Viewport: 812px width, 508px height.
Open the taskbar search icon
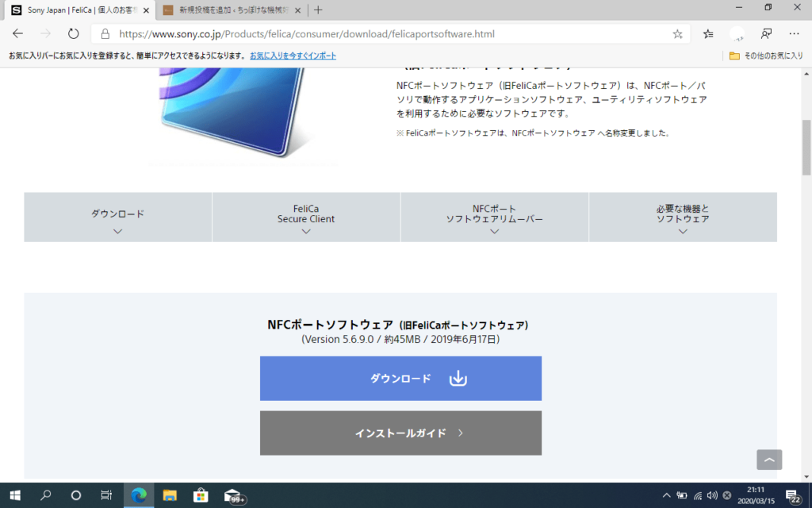pos(45,495)
